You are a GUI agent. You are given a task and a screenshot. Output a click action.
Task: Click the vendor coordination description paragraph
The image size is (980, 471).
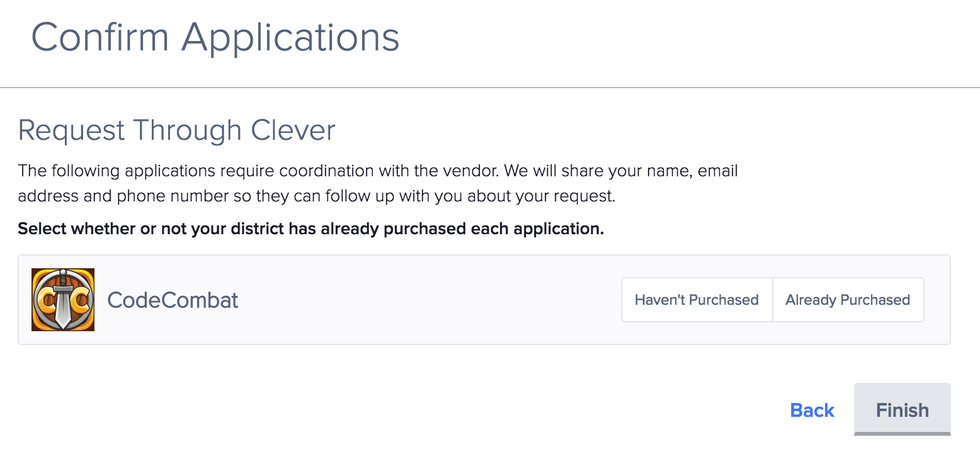(x=378, y=183)
